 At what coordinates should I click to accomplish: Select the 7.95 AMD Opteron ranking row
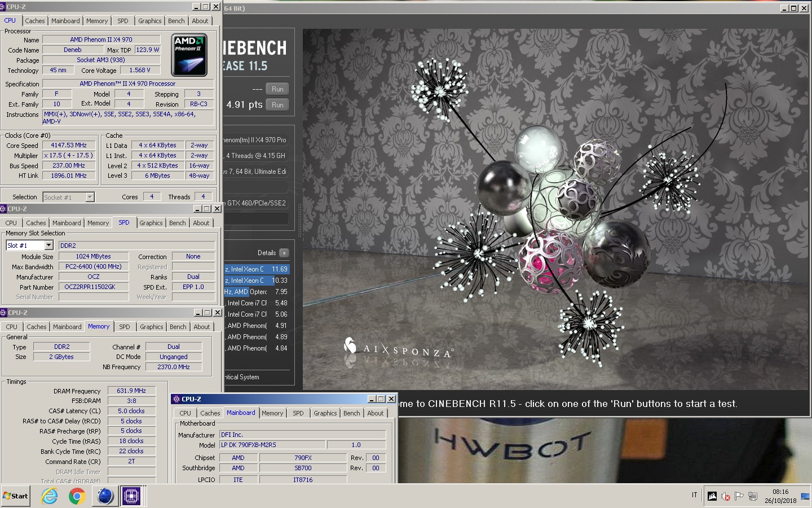pos(257,292)
